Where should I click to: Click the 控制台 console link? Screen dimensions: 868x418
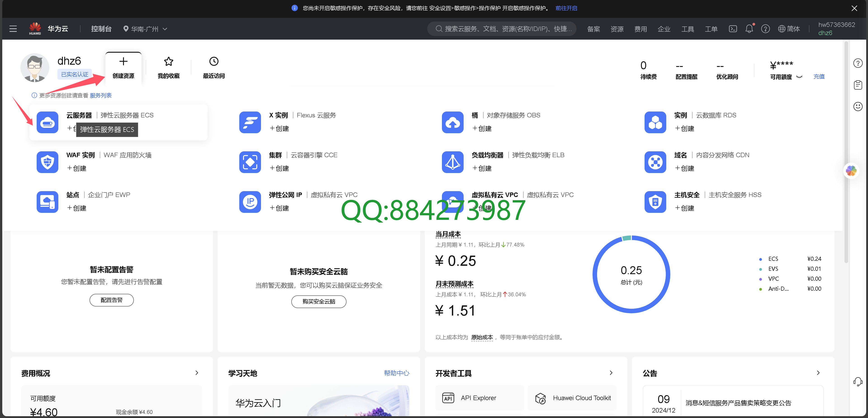(x=101, y=29)
